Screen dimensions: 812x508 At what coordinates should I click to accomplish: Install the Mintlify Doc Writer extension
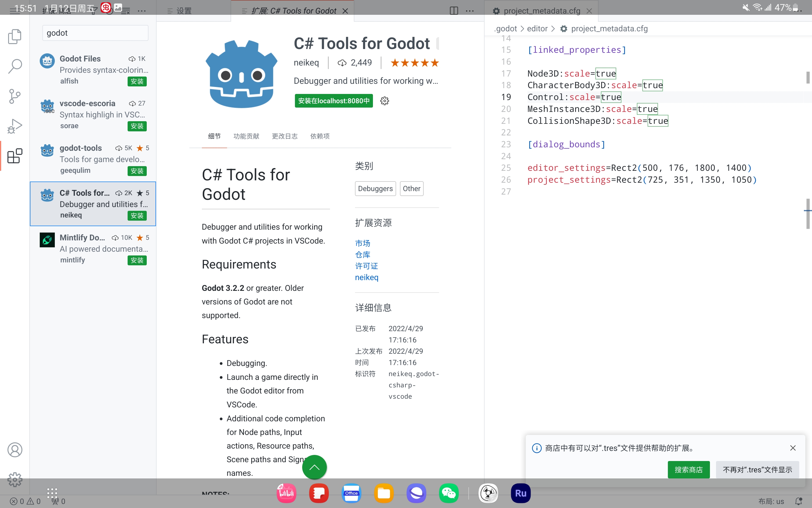pyautogui.click(x=137, y=260)
